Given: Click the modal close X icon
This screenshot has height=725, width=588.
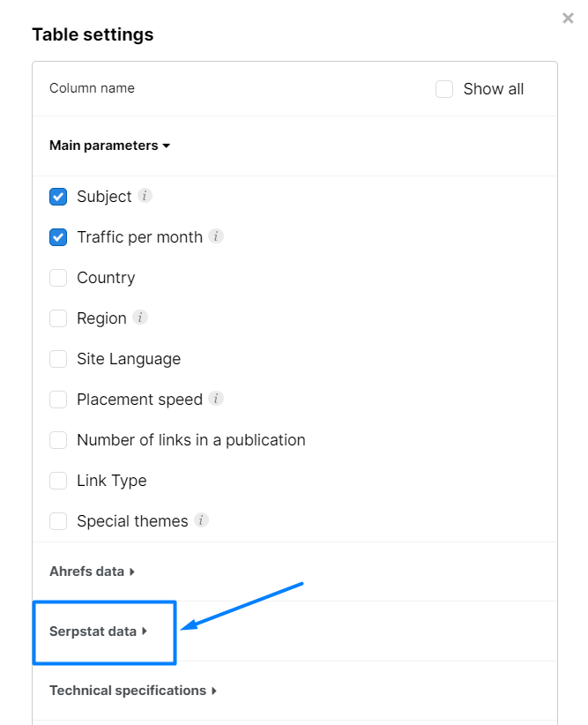Looking at the screenshot, I should pos(568,18).
